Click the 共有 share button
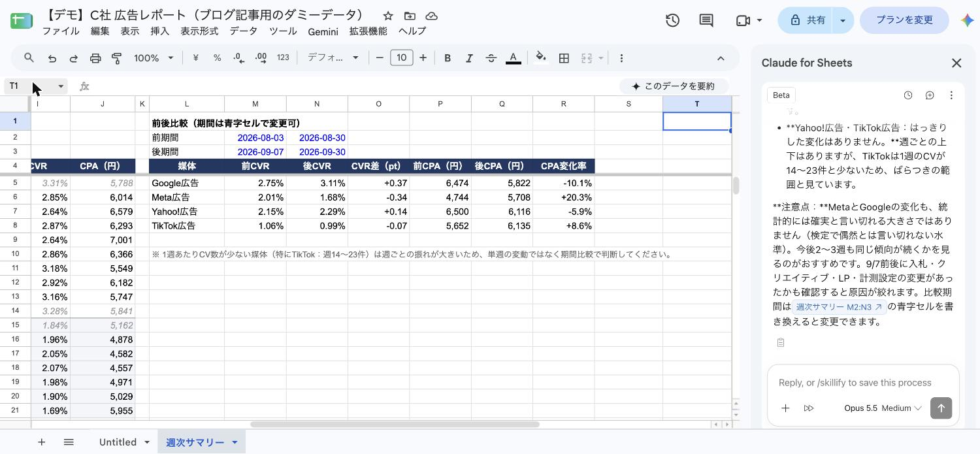The width and height of the screenshot is (980, 454). coord(806,20)
